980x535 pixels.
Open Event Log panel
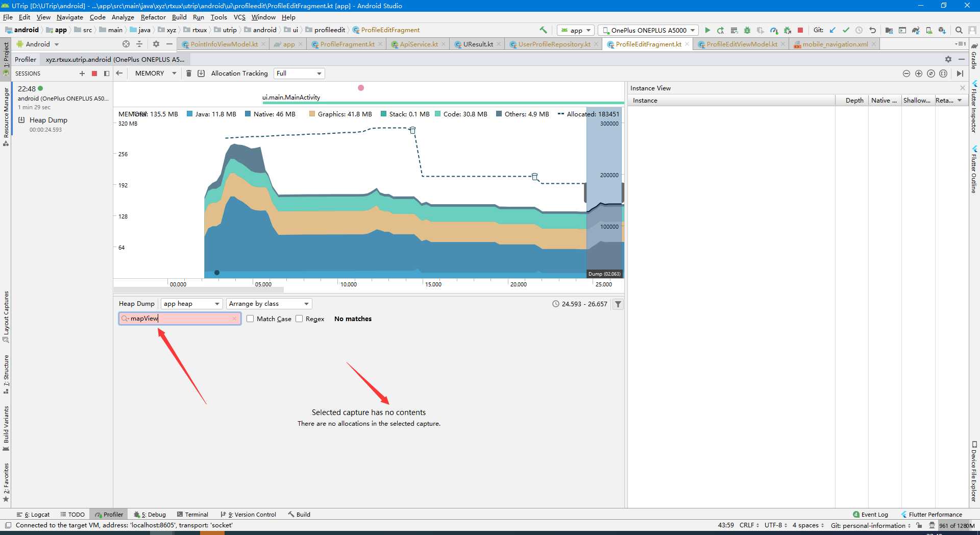pyautogui.click(x=870, y=515)
